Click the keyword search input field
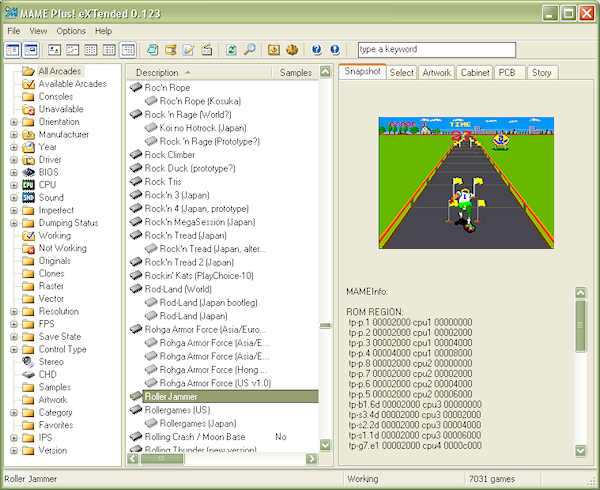Screen dimensions: 600x490 pyautogui.click(x=437, y=50)
